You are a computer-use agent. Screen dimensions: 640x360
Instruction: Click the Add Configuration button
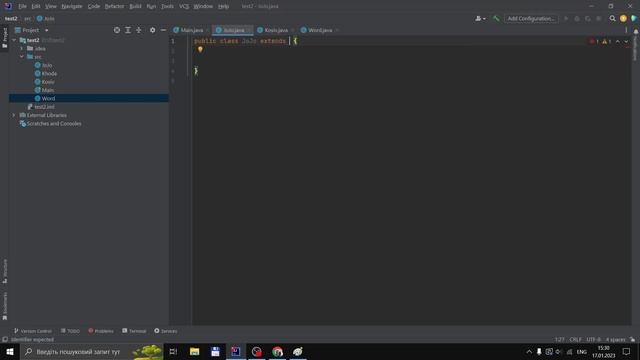point(531,18)
